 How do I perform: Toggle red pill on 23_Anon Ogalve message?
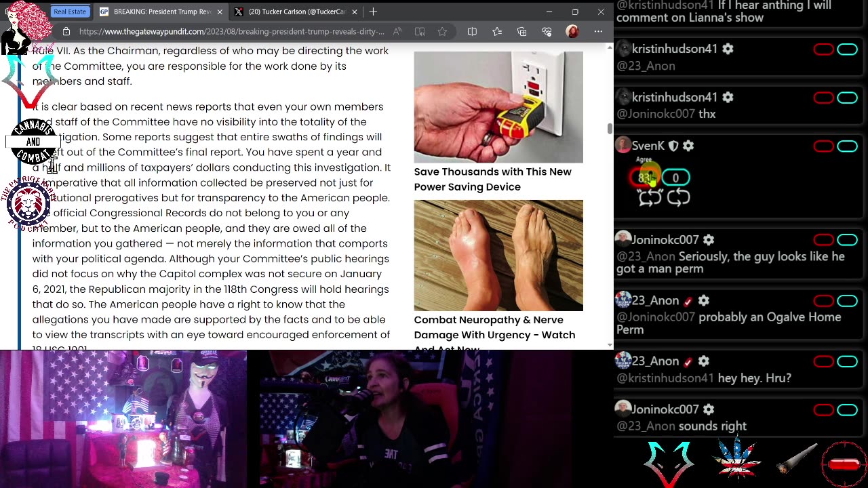(x=823, y=302)
